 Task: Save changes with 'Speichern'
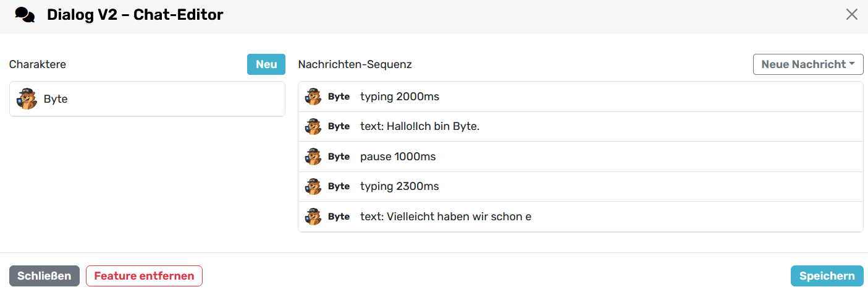click(x=827, y=276)
